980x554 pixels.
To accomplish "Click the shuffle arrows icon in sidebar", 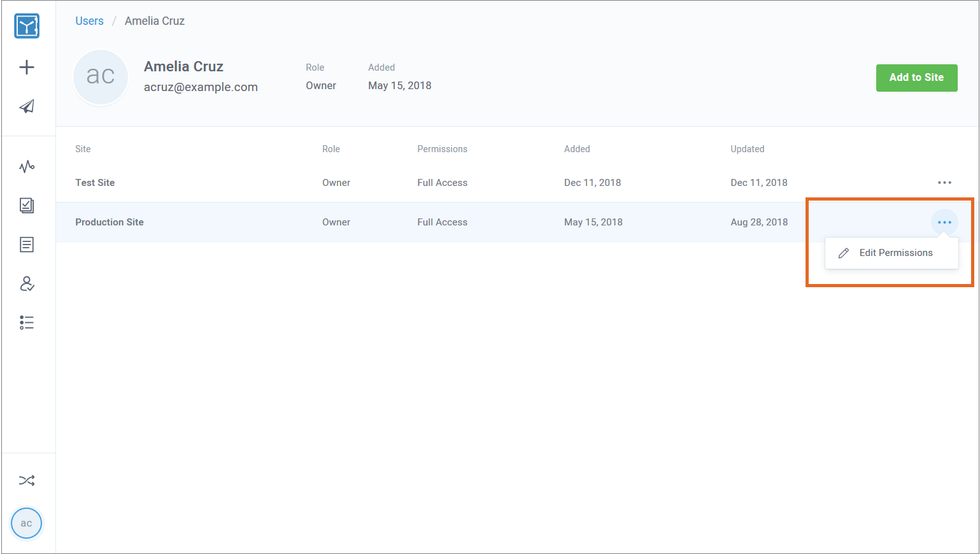I will point(27,480).
